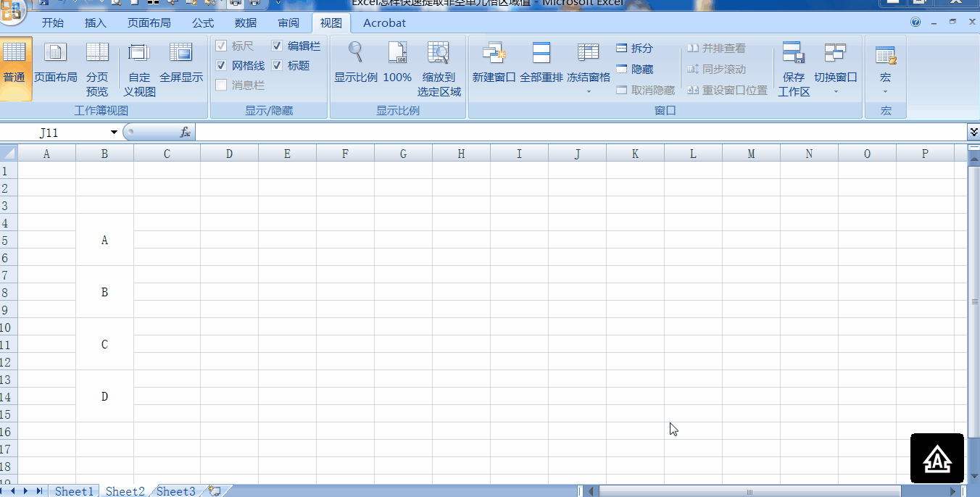Open the Home (开始) tab
Screen dimensions: 980x497
tap(53, 22)
